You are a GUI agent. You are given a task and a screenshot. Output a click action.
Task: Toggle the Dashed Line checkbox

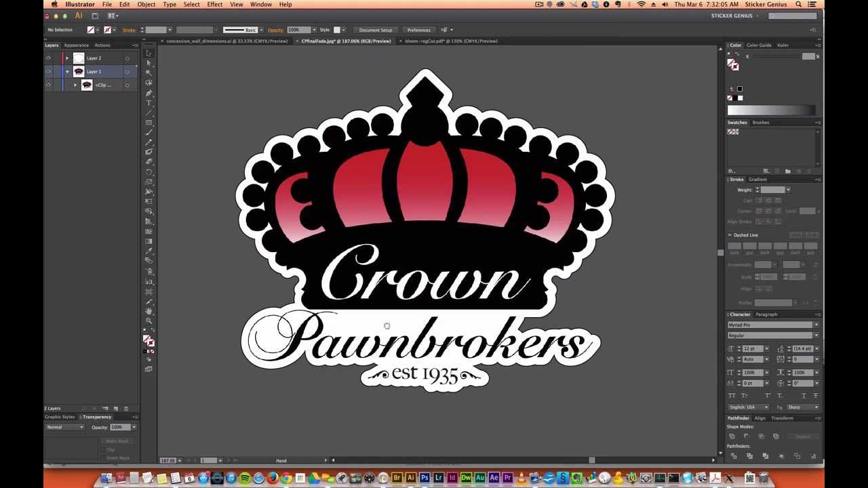730,235
